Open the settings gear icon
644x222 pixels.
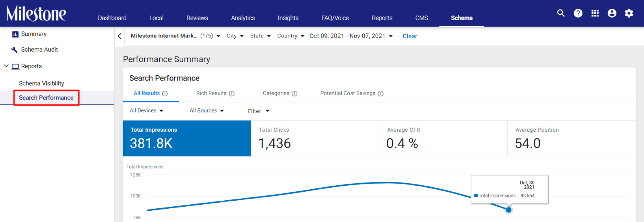pyautogui.click(x=629, y=13)
